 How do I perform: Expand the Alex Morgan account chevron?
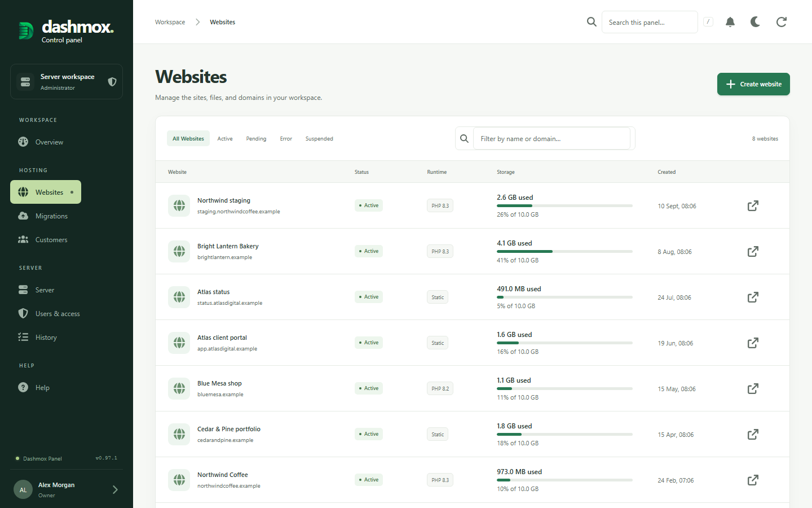coord(115,490)
